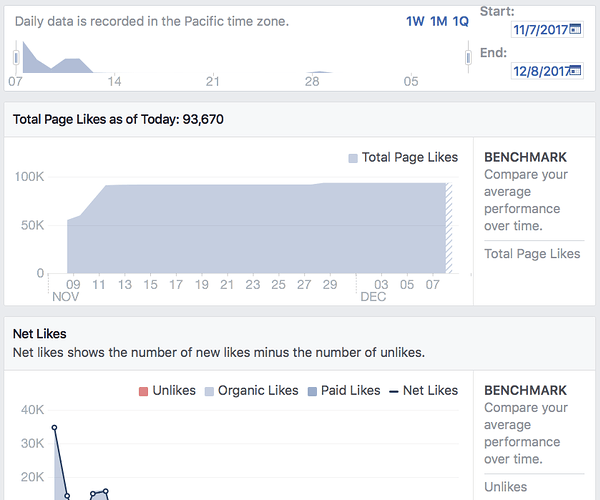Toggle the Organic Likes legend swatch
This screenshot has height=500, width=600.
209,391
